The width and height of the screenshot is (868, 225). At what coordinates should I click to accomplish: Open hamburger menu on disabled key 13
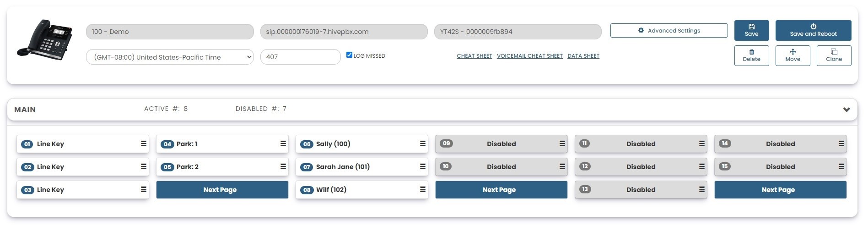[702, 189]
